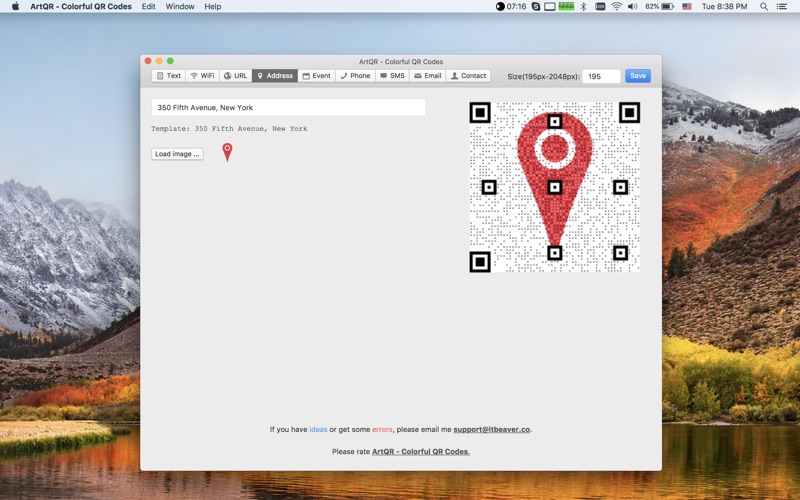Click the Load image button

tap(177, 154)
